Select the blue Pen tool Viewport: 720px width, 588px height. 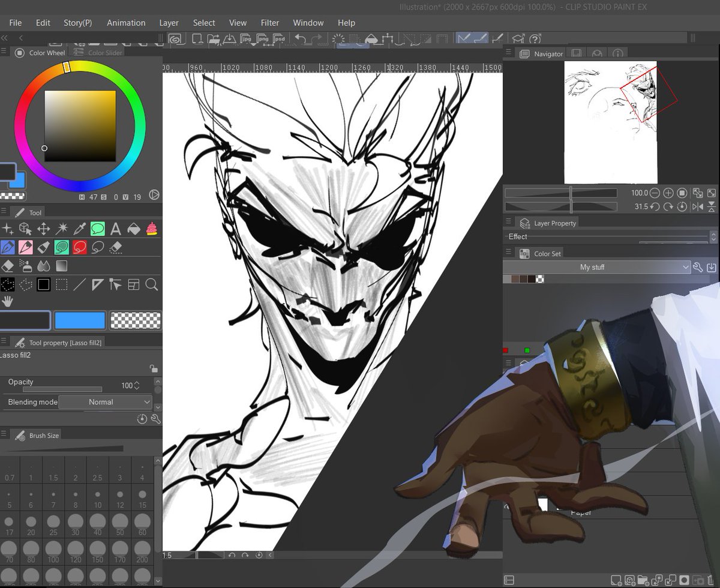[x=7, y=247]
